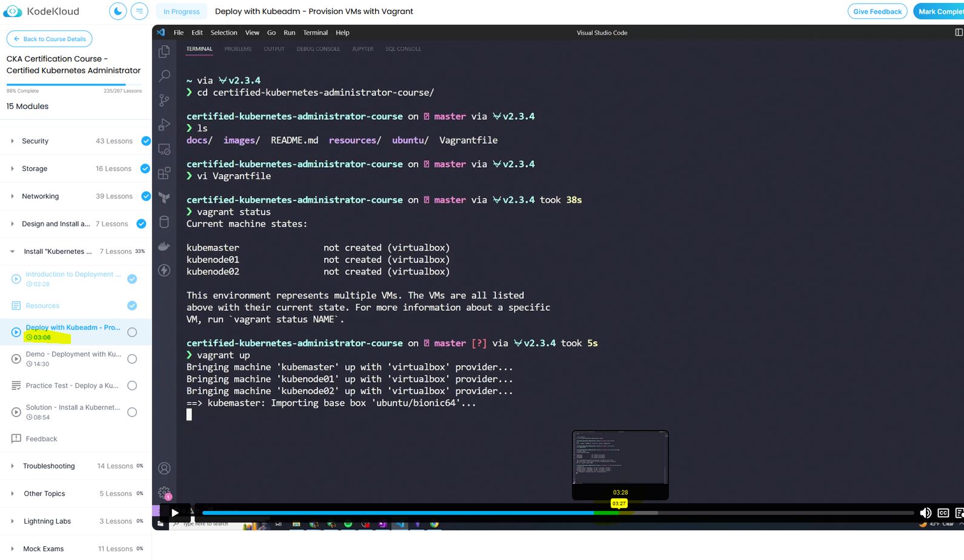Collapse the Install "Kubernetes" module
The width and height of the screenshot is (964, 560).
pos(12,251)
